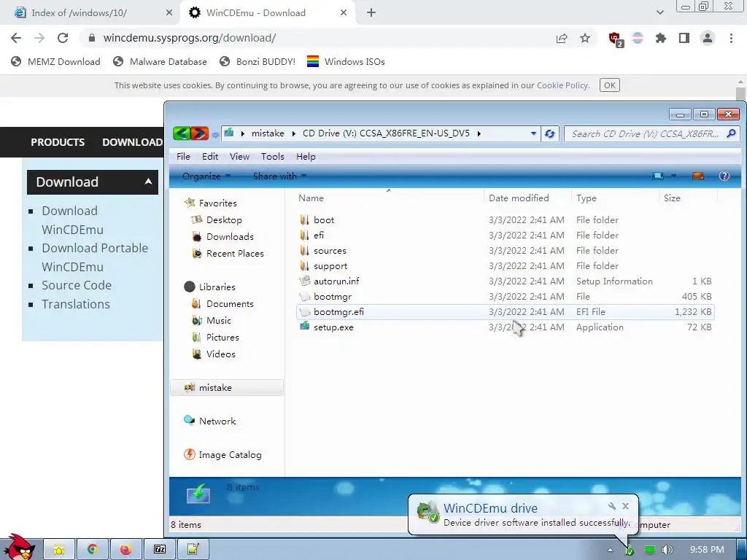Click the search magnifier in Explorer
The width and height of the screenshot is (747, 560).
tap(731, 134)
